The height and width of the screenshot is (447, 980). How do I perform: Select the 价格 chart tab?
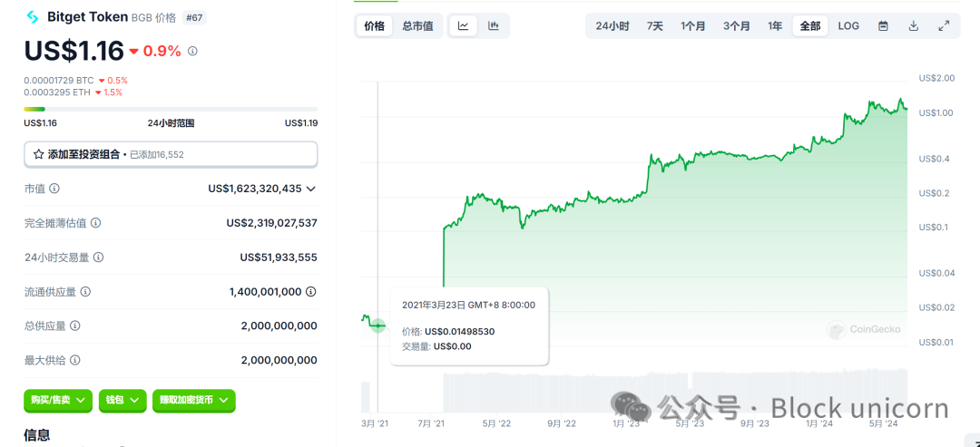point(375,26)
